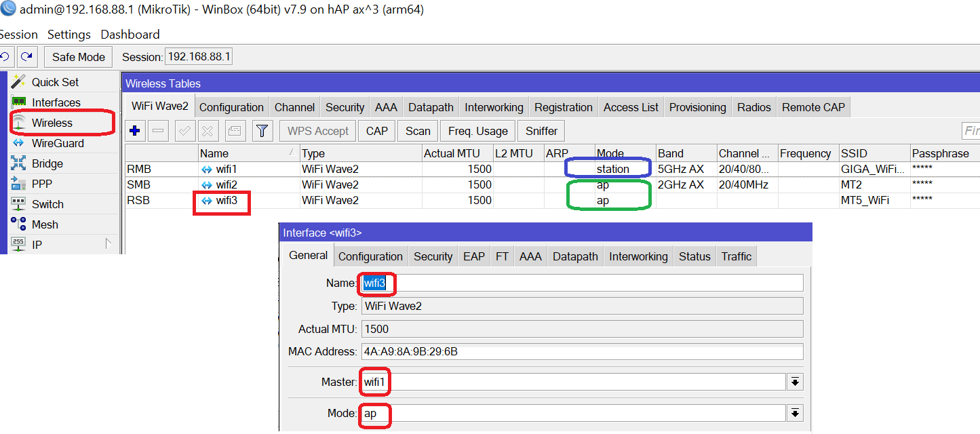Click the Name input field in the wifi3 dialog
The height and width of the screenshot is (434, 980).
click(x=582, y=283)
